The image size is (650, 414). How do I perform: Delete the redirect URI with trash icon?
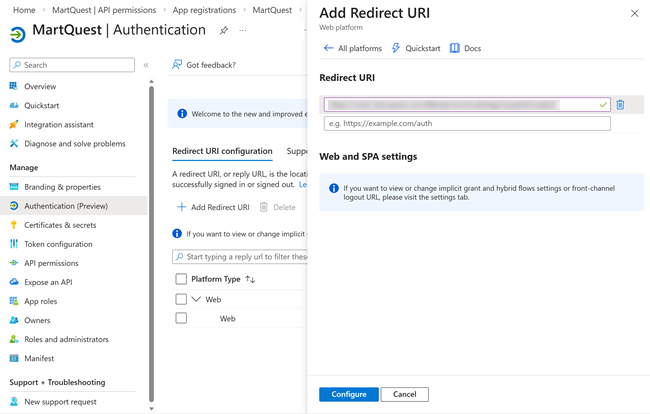point(620,105)
